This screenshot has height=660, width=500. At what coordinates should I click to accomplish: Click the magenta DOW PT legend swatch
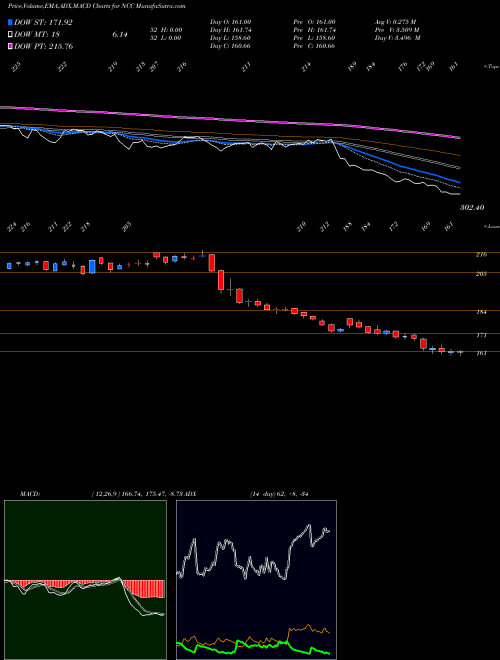tap(10, 46)
